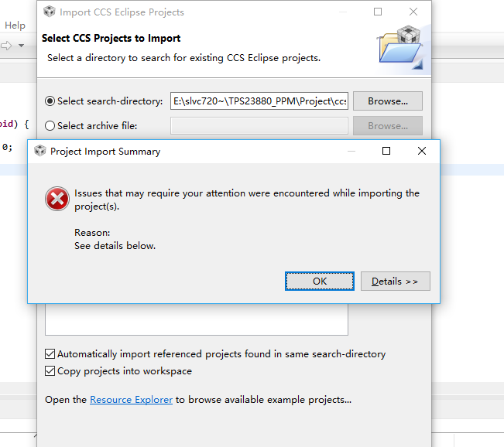Close the Project Import Summary dialog
Viewport: 504px width, 447px height.
point(422,151)
